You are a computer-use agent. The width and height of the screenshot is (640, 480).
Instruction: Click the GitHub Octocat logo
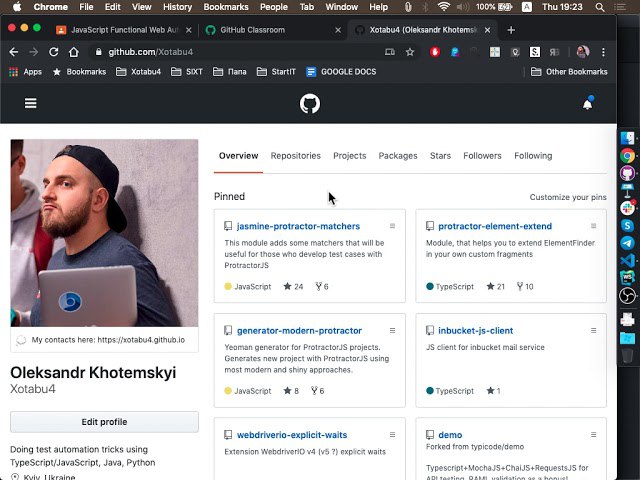[x=310, y=104]
